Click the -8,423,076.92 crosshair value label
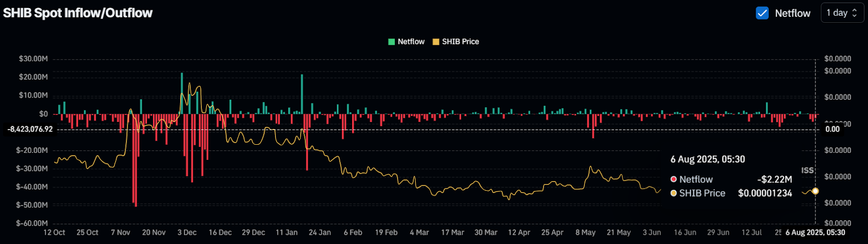 [x=30, y=129]
